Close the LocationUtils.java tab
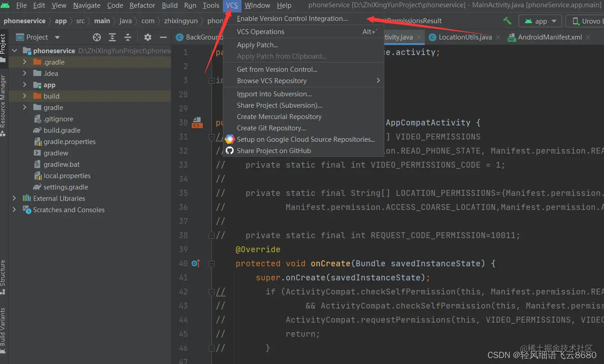 pyautogui.click(x=498, y=37)
